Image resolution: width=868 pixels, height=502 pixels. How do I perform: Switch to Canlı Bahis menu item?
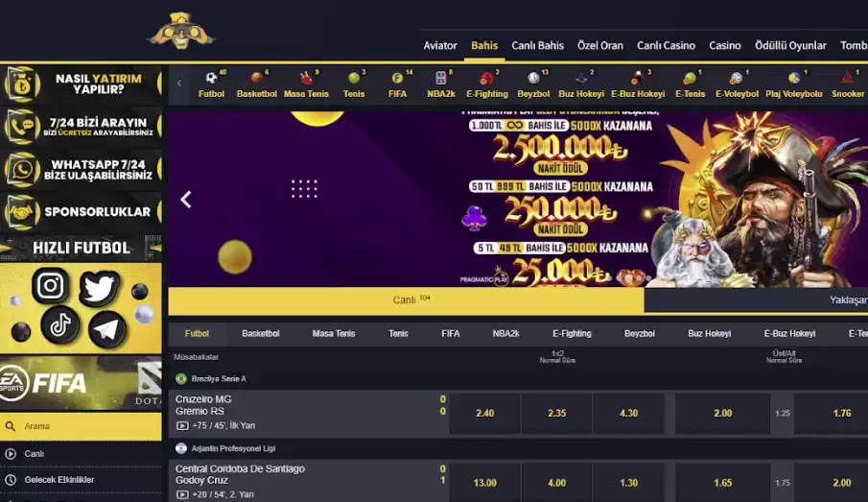pyautogui.click(x=537, y=45)
